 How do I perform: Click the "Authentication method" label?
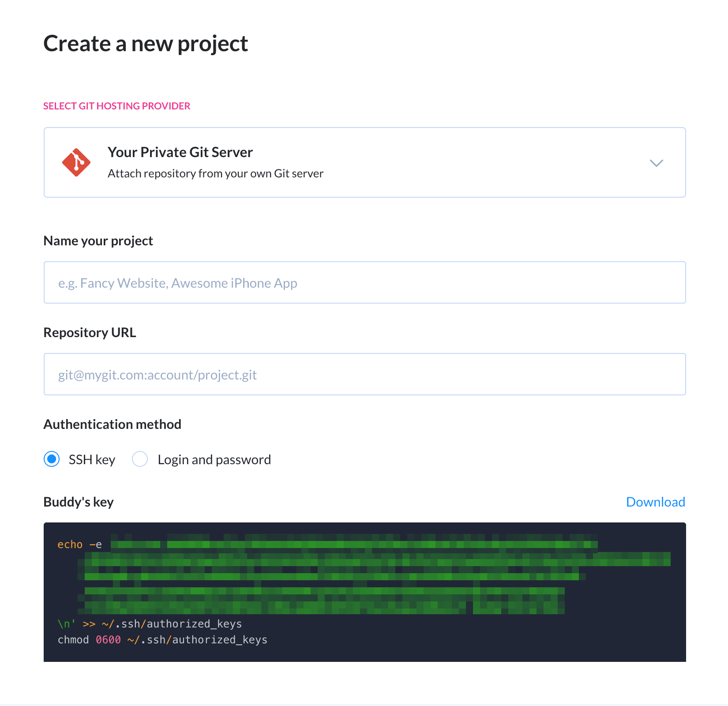[x=112, y=424]
